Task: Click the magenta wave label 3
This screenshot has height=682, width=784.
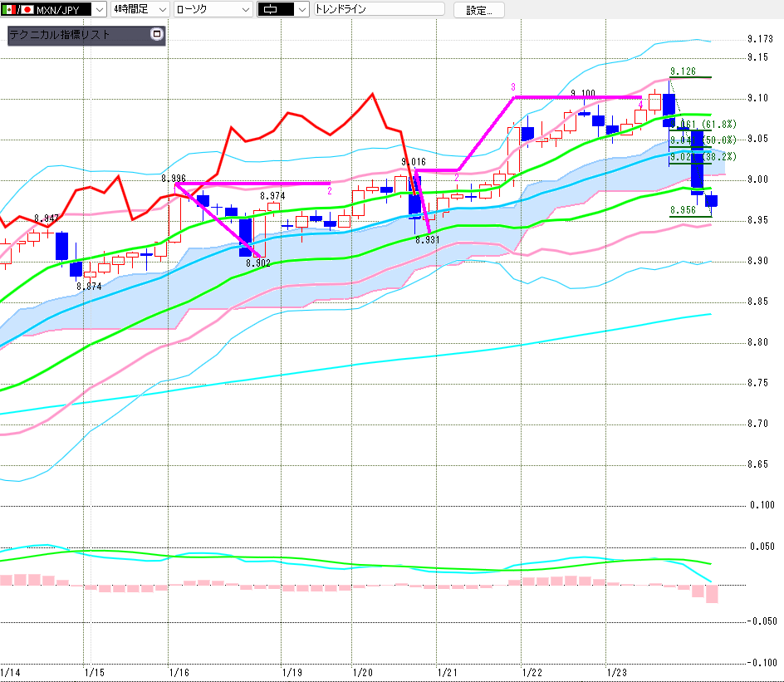Action: tap(513, 87)
